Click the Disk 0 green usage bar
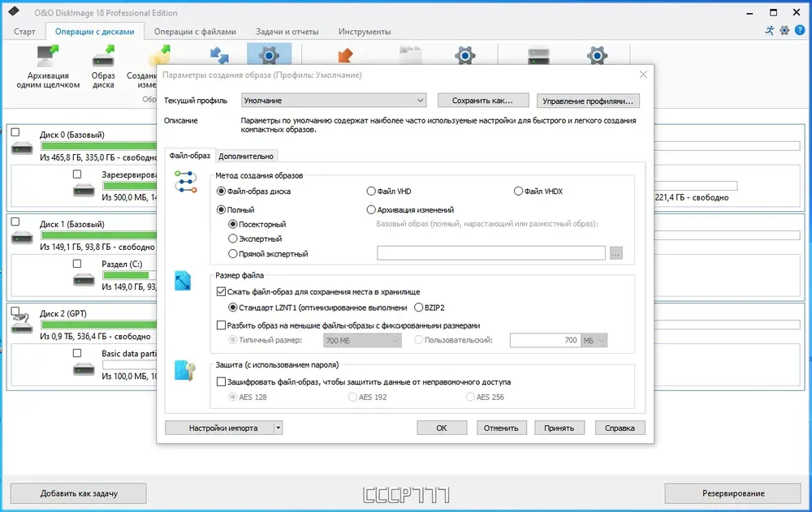812x512 pixels. coord(99,146)
